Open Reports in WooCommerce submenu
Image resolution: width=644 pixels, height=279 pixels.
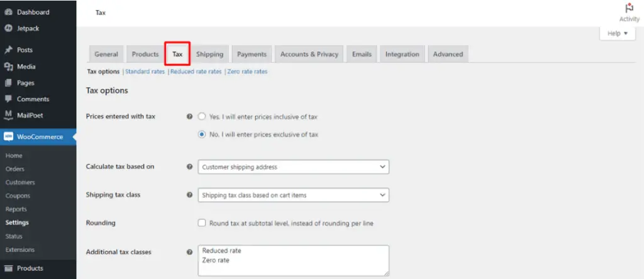[16, 209]
